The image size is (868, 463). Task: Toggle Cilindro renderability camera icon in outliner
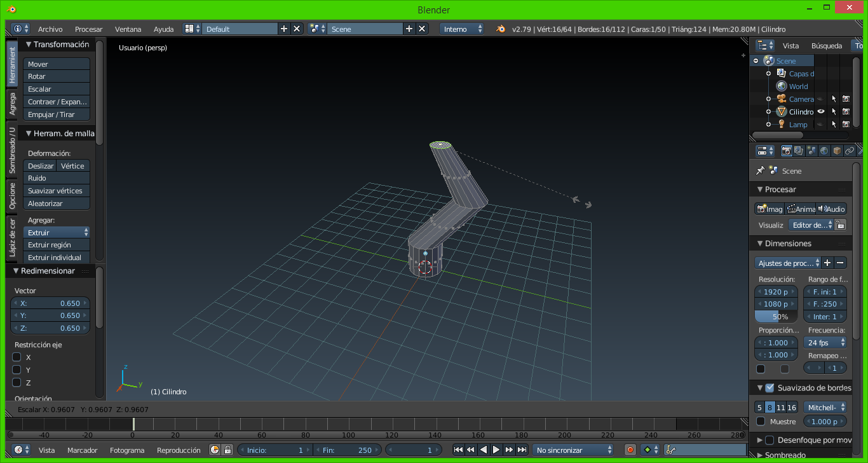coord(846,112)
